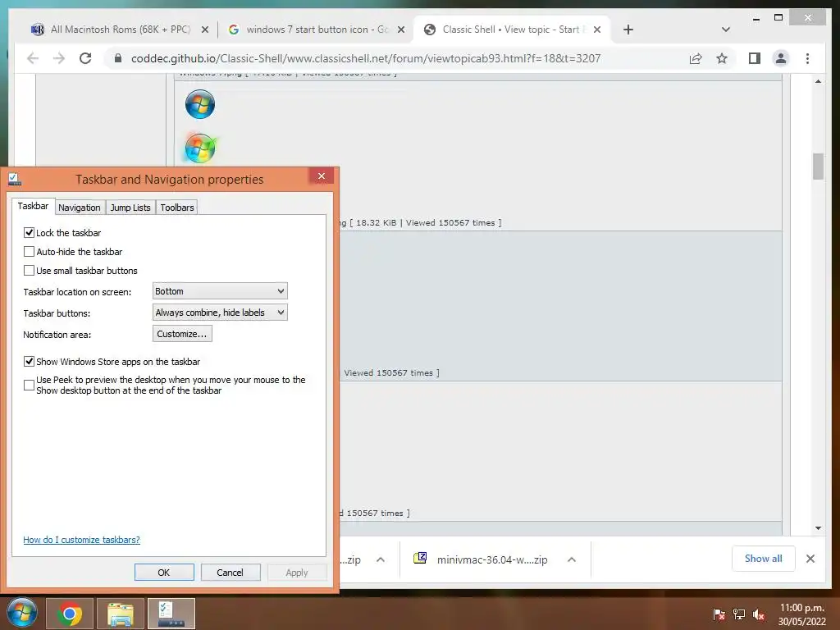Screen dimensions: 840x630
Task: Dismiss the downloads bar
Action: [x=810, y=559]
